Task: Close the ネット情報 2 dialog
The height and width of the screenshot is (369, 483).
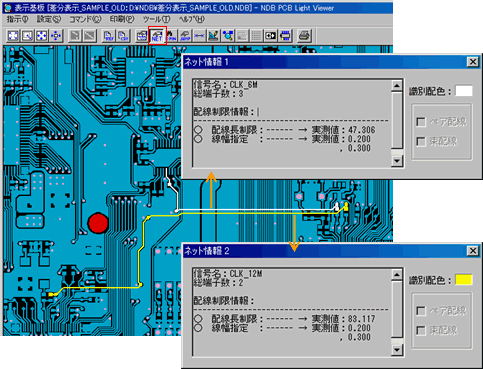Action: click(x=473, y=251)
